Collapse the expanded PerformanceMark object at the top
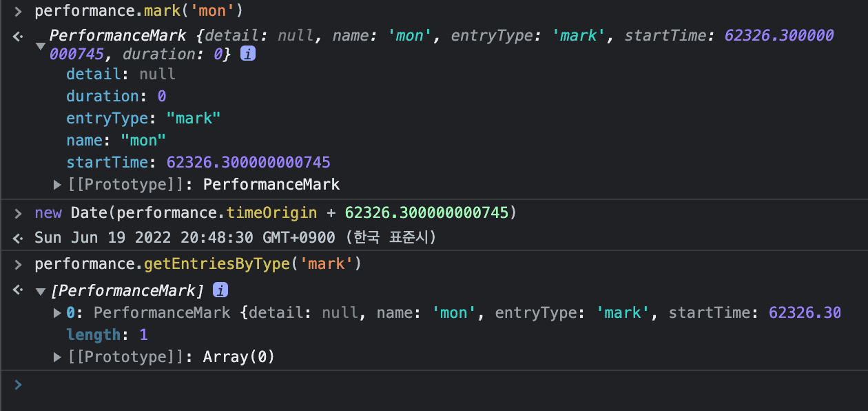 tap(41, 46)
